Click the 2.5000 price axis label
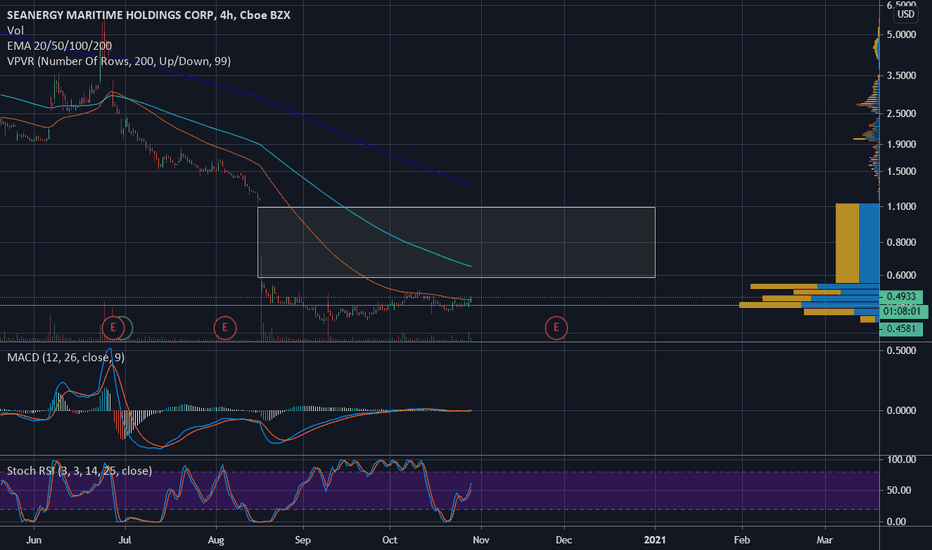 (901, 114)
